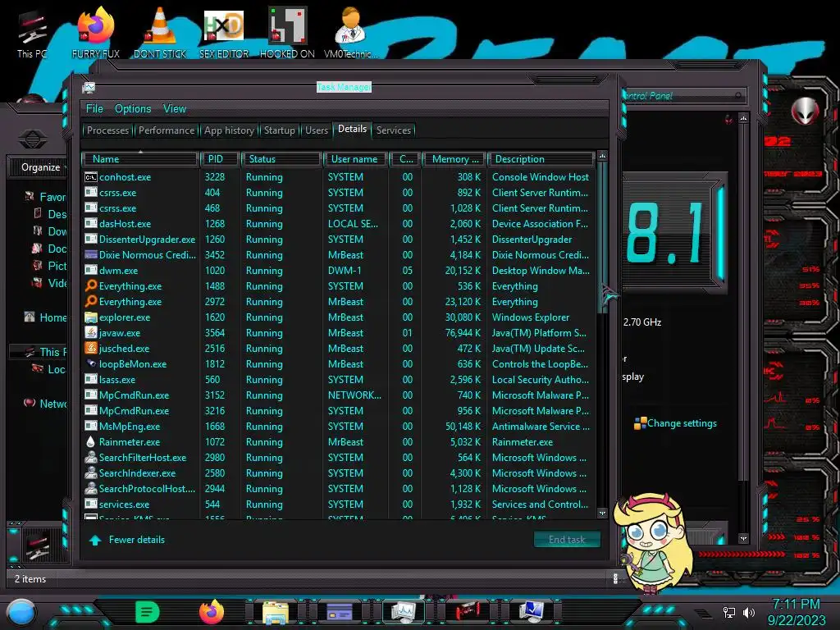Open the green chat app on taskbar
The width and height of the screenshot is (840, 630).
(148, 612)
